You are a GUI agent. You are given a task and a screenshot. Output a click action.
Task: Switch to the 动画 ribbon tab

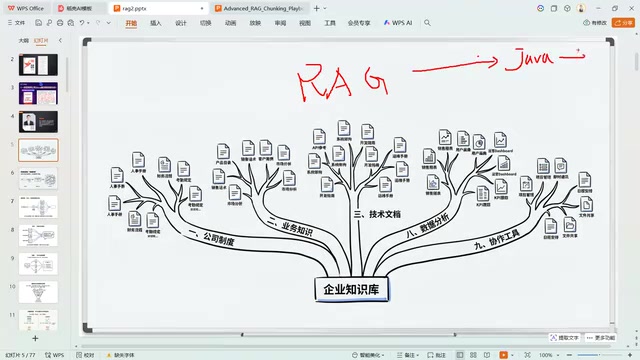(x=231, y=23)
